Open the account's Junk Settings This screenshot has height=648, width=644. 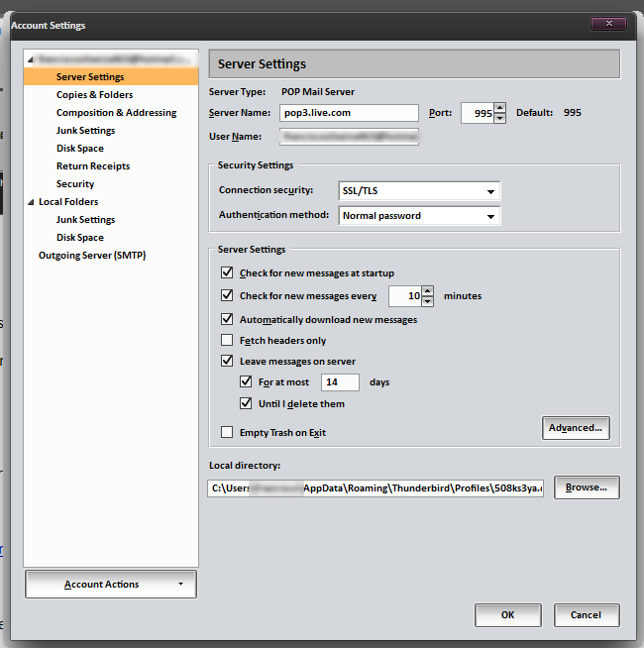85,130
